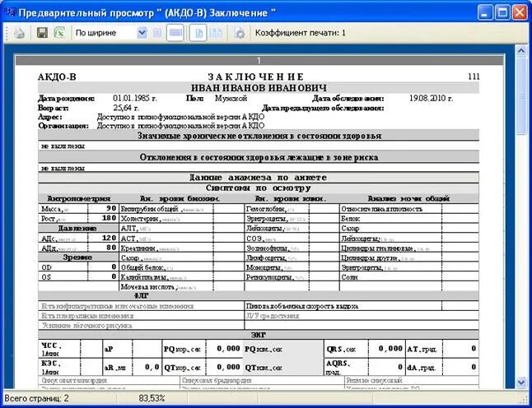
Task: Print the report with the printer icon
Action: point(19,33)
